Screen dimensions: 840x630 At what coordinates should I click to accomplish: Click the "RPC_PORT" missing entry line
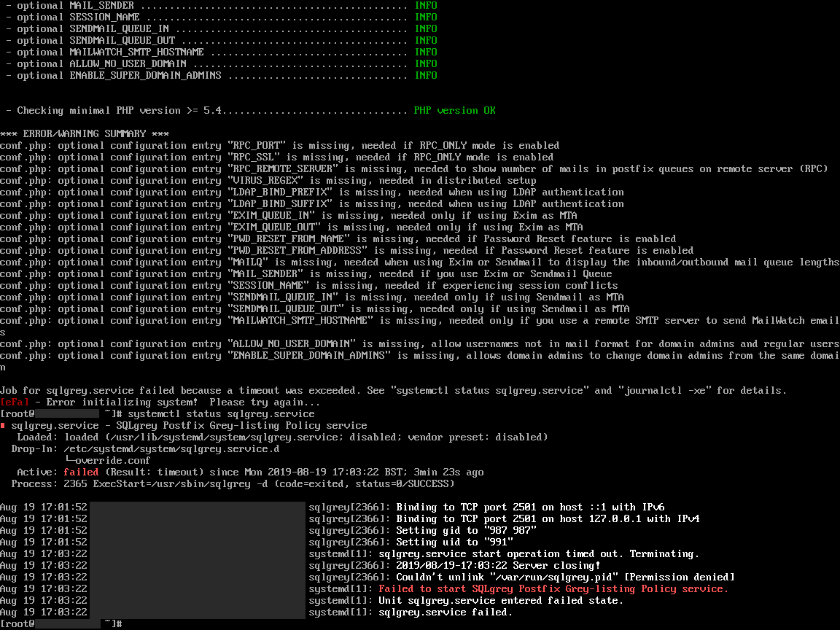(280, 146)
